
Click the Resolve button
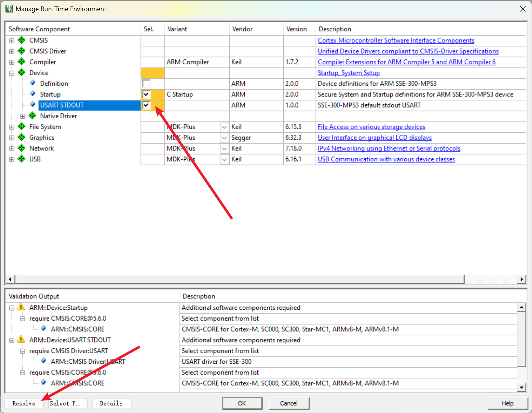pyautogui.click(x=24, y=403)
